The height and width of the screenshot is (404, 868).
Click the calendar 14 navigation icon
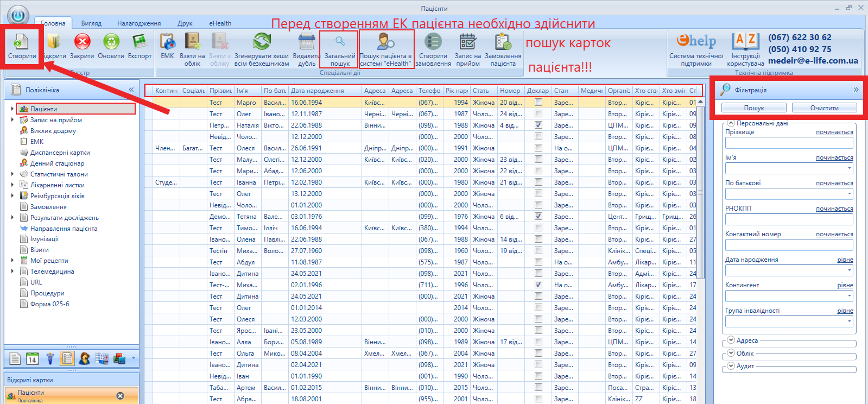(33, 358)
